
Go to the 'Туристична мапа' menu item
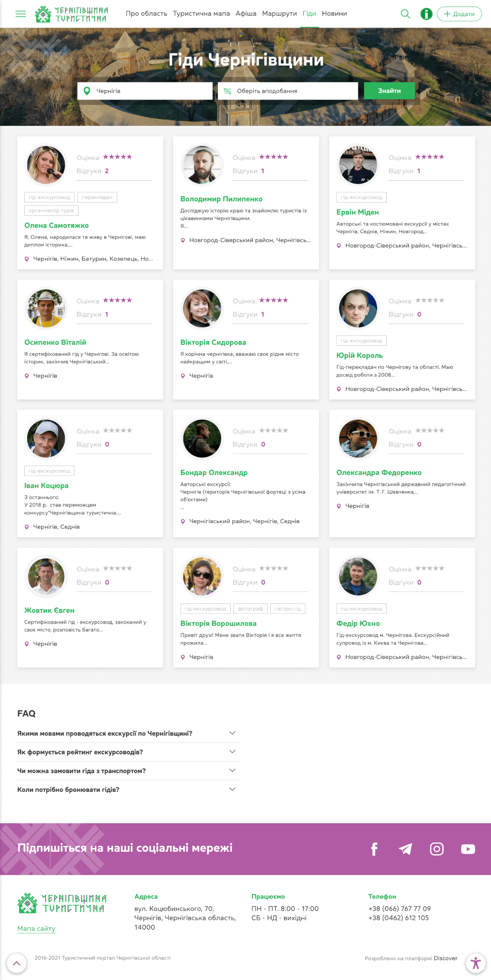(201, 14)
